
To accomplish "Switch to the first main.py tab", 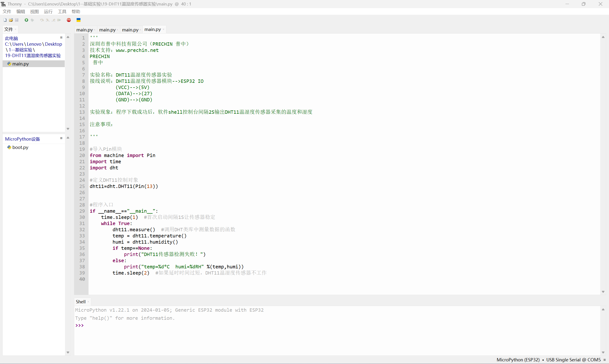I will point(84,30).
